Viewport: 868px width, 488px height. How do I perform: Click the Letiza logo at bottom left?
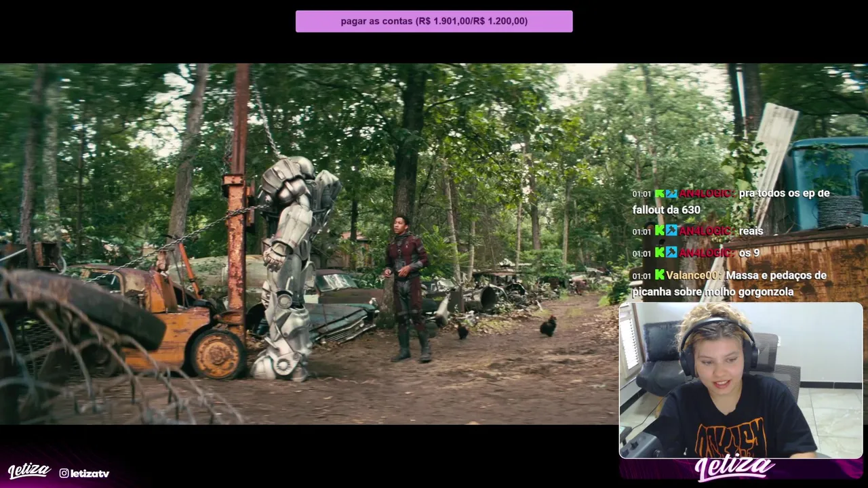[x=29, y=471]
